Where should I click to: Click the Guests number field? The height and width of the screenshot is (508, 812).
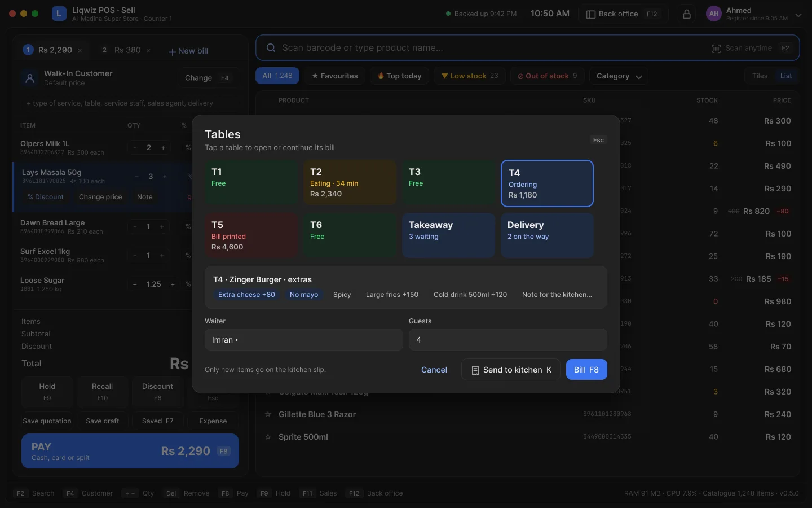(508, 340)
